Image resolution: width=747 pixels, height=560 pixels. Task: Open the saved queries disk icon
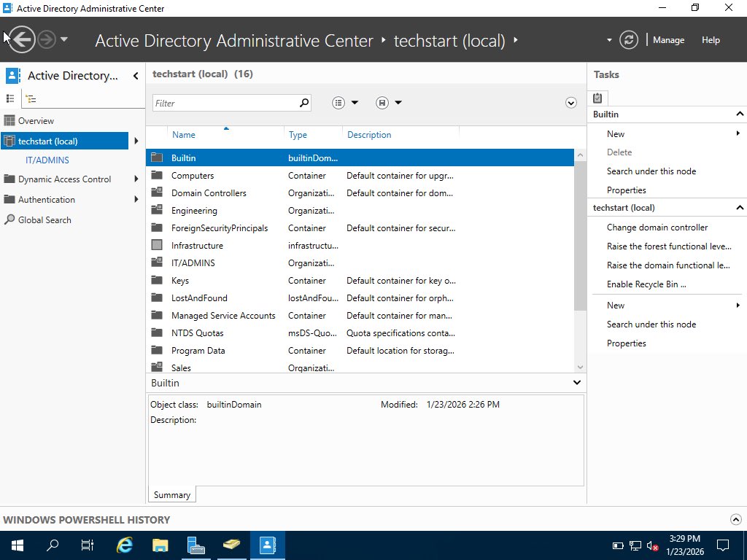[x=382, y=103]
